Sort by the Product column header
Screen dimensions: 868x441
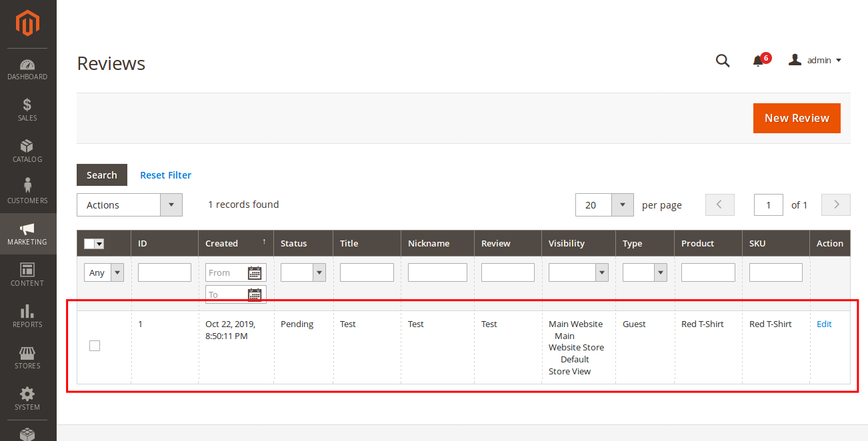point(709,243)
